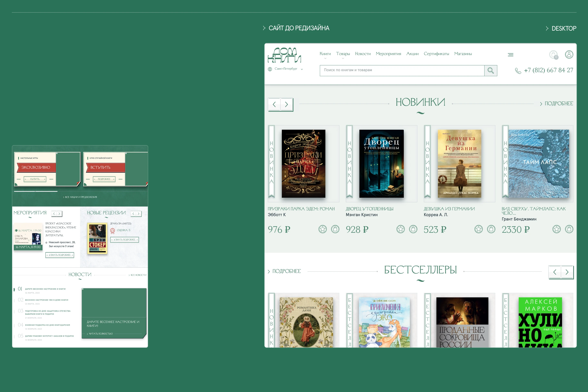Open Проданные сокровища России cover

[462, 323]
